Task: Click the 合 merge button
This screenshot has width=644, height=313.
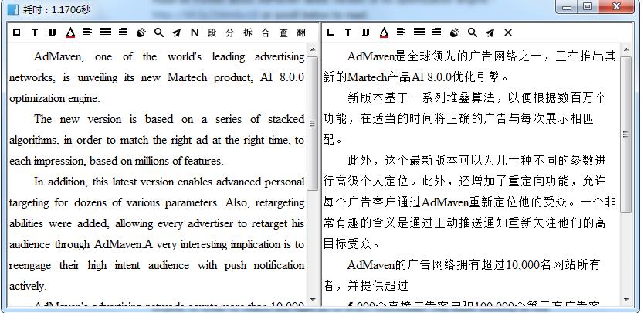Action: point(266,32)
